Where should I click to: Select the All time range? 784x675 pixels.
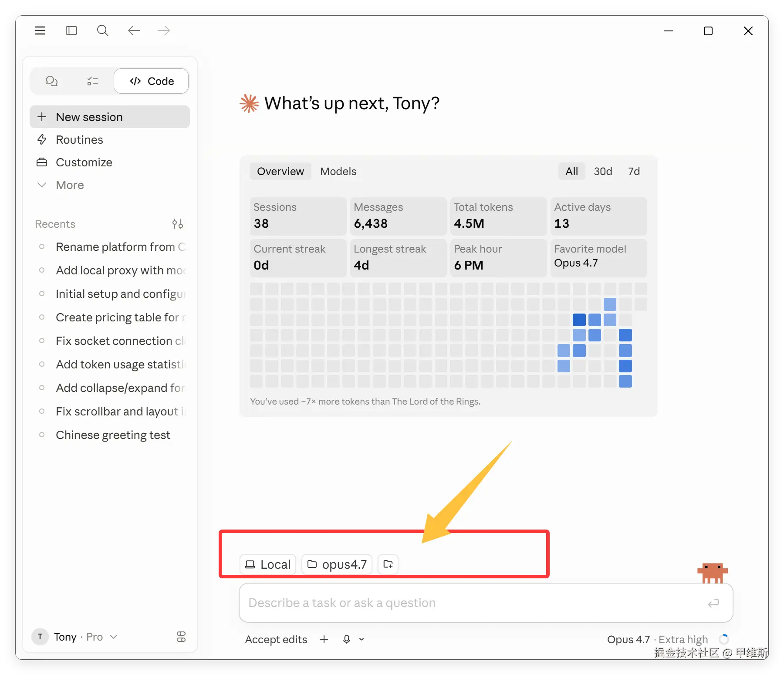click(571, 171)
